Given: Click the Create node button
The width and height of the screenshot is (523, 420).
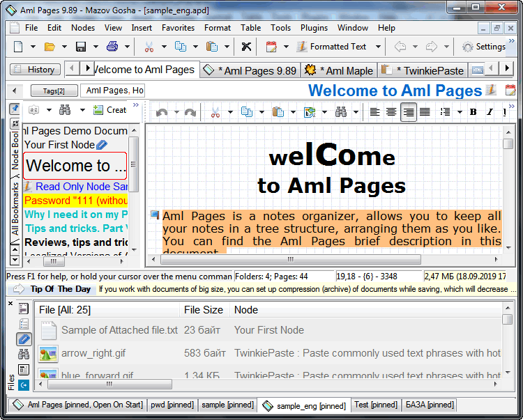Looking at the screenshot, I should coord(110,110).
